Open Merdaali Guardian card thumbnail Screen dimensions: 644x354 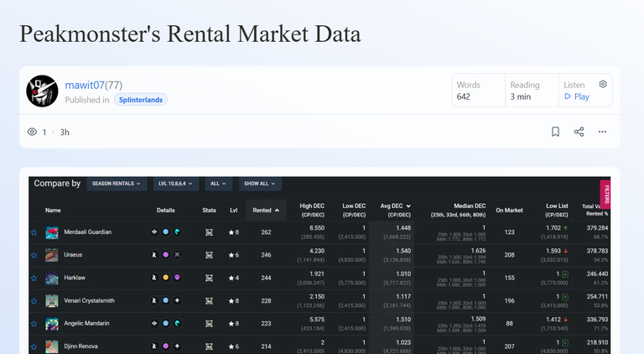tap(52, 232)
